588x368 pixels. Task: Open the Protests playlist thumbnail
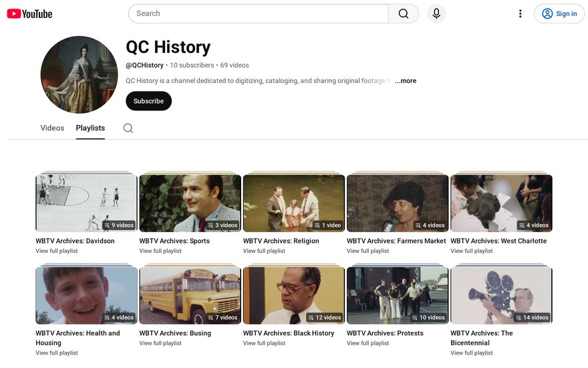[x=398, y=295]
